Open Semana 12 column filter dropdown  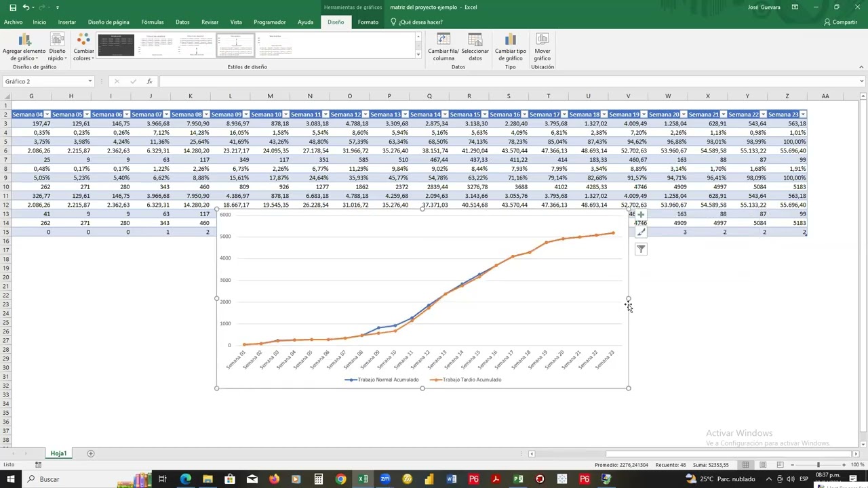click(x=365, y=115)
